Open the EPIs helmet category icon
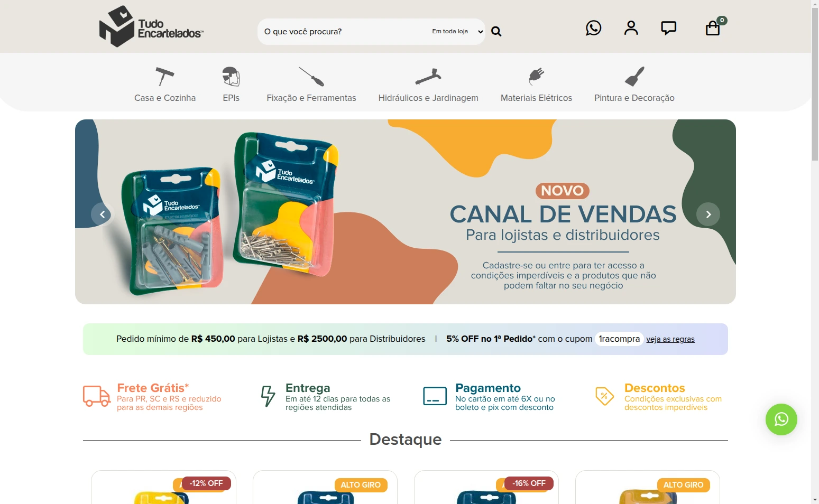 231,77
